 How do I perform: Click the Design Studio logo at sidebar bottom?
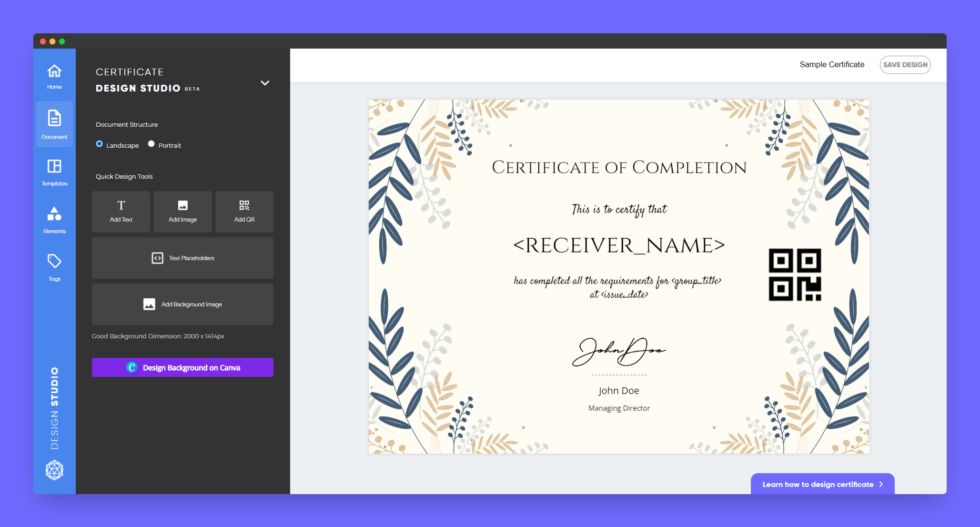[54, 470]
